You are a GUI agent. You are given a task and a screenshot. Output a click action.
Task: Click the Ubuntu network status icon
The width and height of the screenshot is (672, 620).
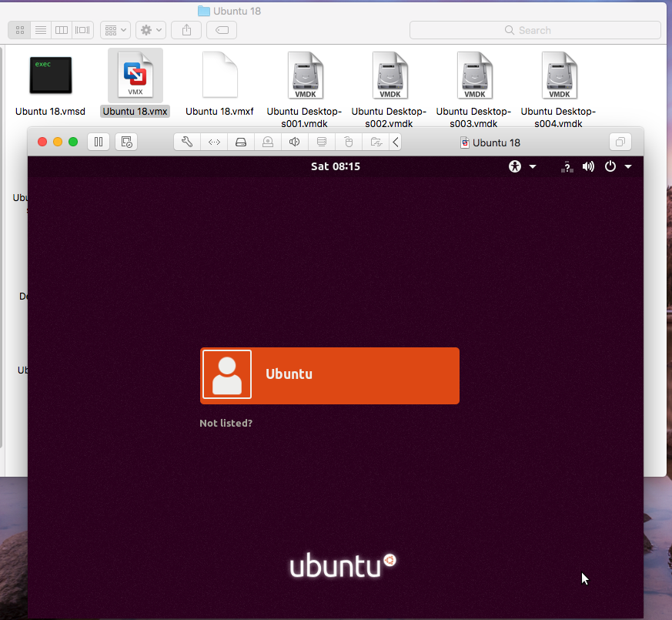[x=567, y=166]
